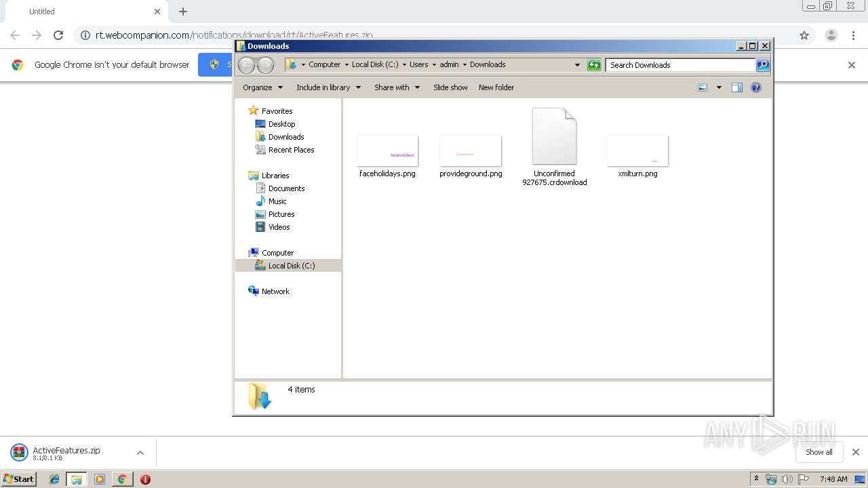Open Chrome three-dot menu

[853, 35]
